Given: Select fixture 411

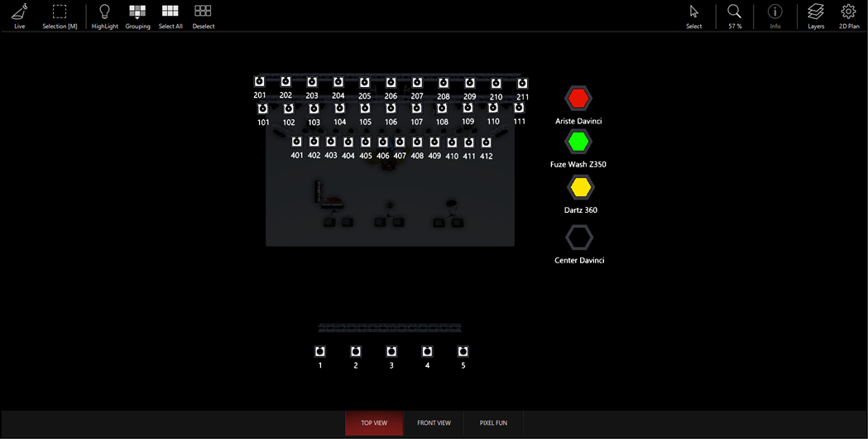Looking at the screenshot, I should [469, 143].
